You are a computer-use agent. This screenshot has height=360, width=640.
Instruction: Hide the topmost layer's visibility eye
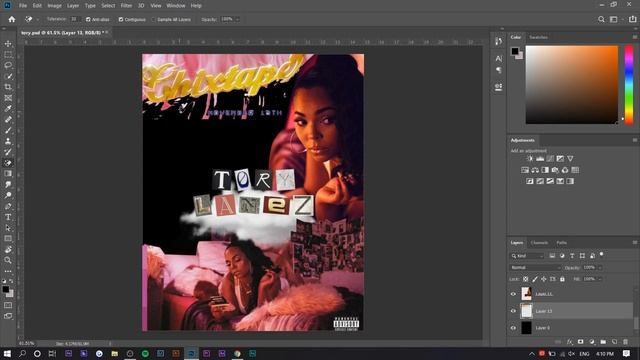[x=513, y=294]
